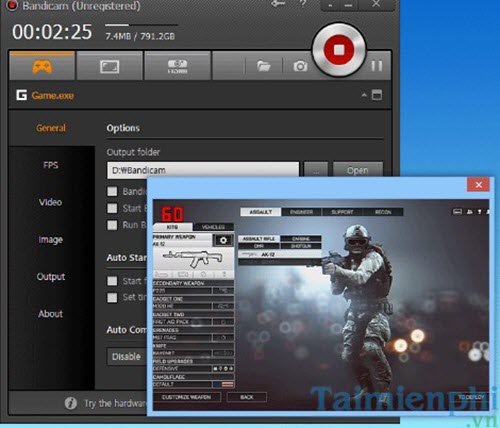The image size is (500, 428).
Task: Take a screenshot with camera icon
Action: [x=300, y=66]
